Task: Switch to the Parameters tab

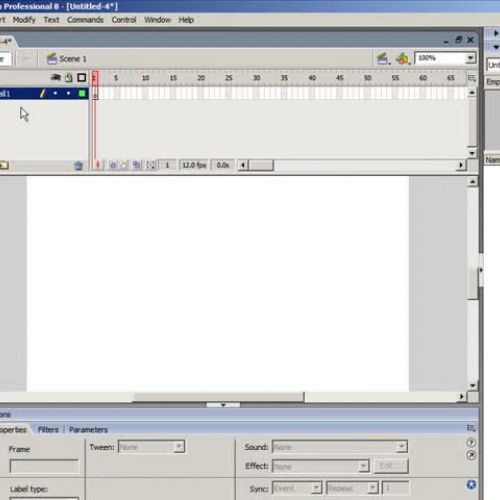Action: click(x=88, y=430)
